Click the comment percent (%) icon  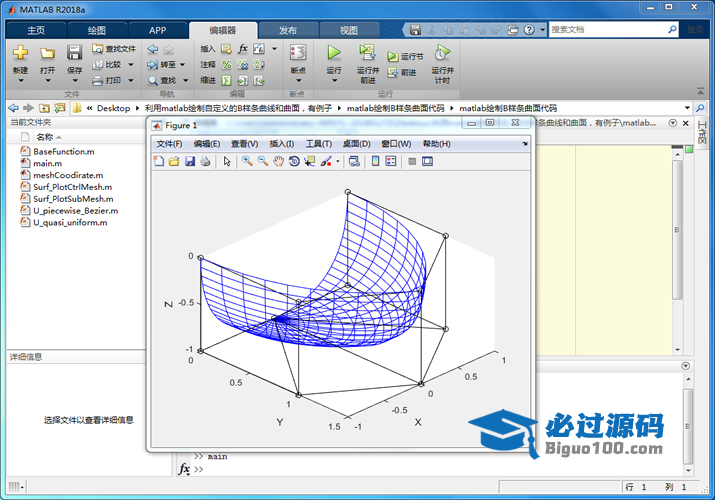[226, 65]
